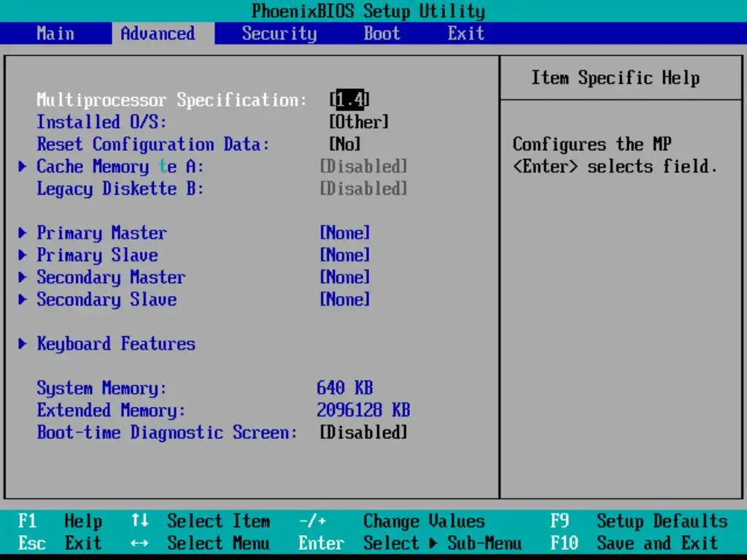Viewport: 747px width, 560px height.
Task: Select the highlighted 1.4 Multiprocessor value
Action: (350, 99)
